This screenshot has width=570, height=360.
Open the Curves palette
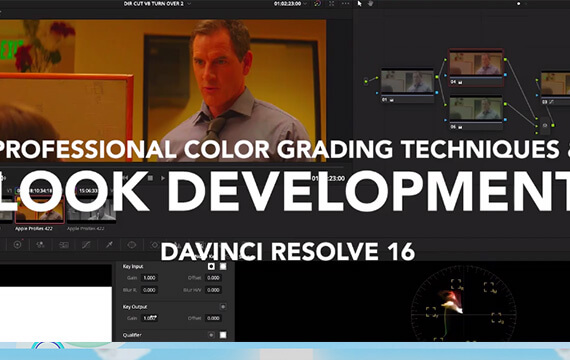tap(86, 245)
